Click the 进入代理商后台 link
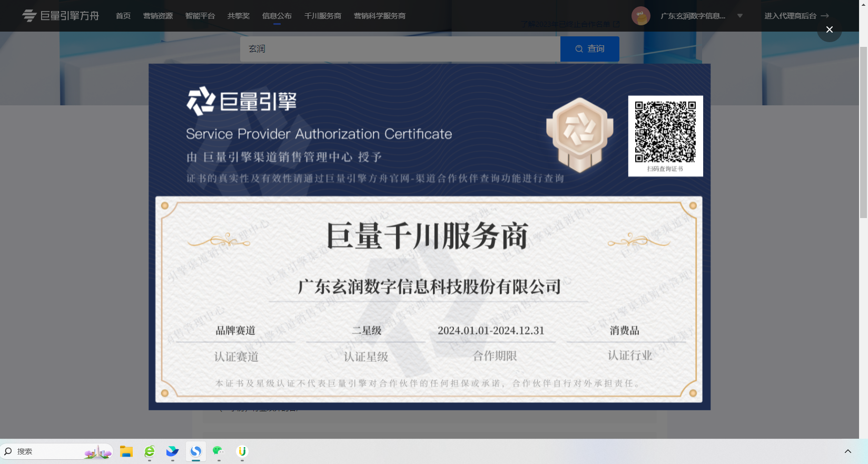The width and height of the screenshot is (868, 464). pos(796,16)
